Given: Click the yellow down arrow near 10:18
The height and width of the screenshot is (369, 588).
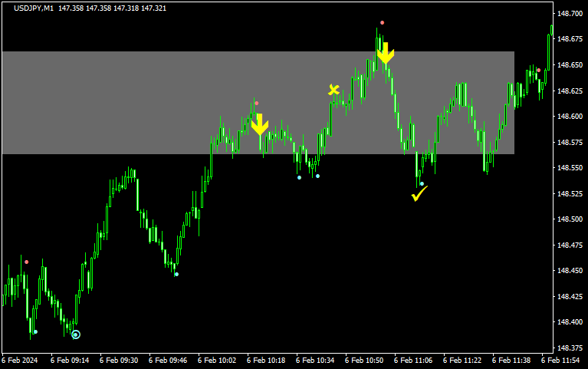Looking at the screenshot, I should (x=260, y=124).
